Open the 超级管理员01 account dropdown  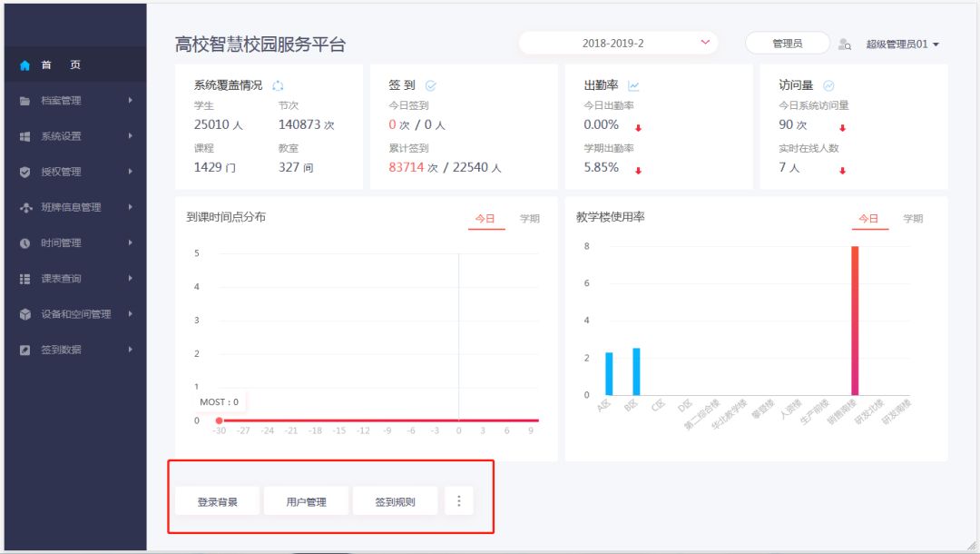click(x=902, y=44)
